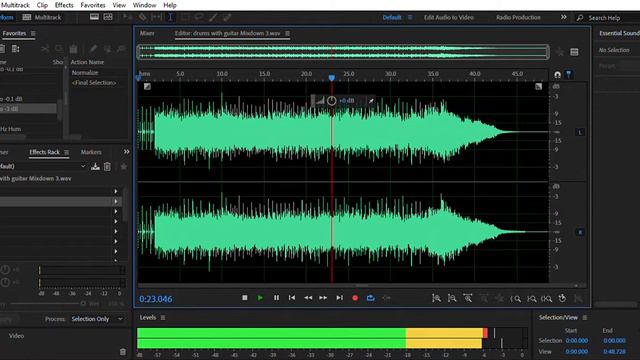The height and width of the screenshot is (360, 640).
Task: Click playhead marker on time ruler
Action: click(x=332, y=78)
